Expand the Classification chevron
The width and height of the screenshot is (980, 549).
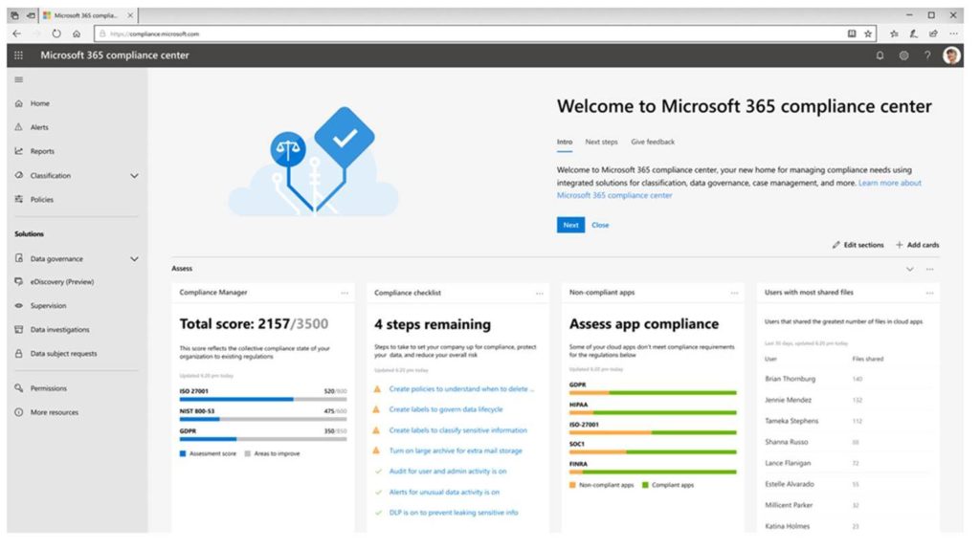[x=134, y=176]
